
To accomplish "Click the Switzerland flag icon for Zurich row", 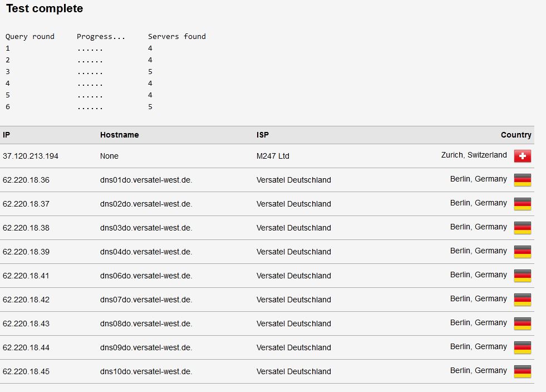I will (522, 156).
